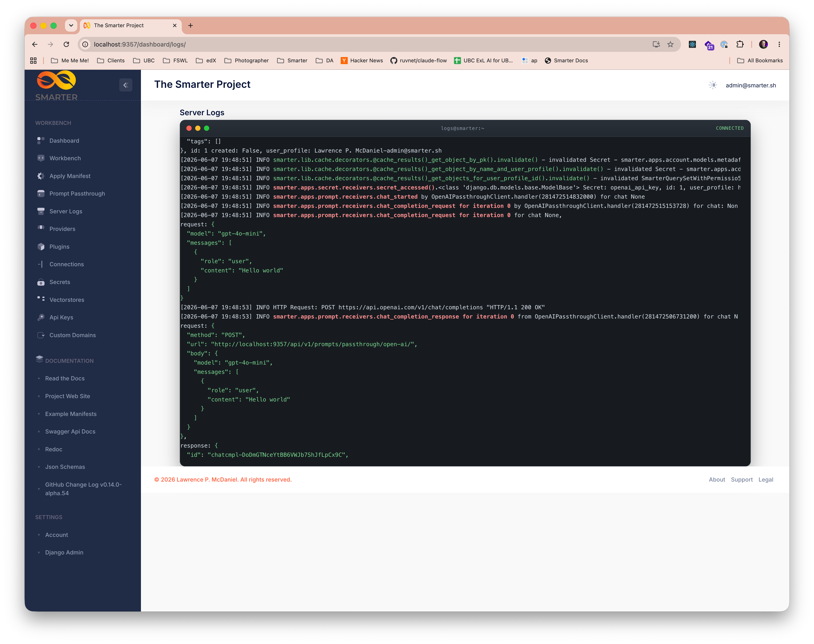Open the All Bookmarks folder
Image resolution: width=814 pixels, height=644 pixels.
pyautogui.click(x=760, y=61)
